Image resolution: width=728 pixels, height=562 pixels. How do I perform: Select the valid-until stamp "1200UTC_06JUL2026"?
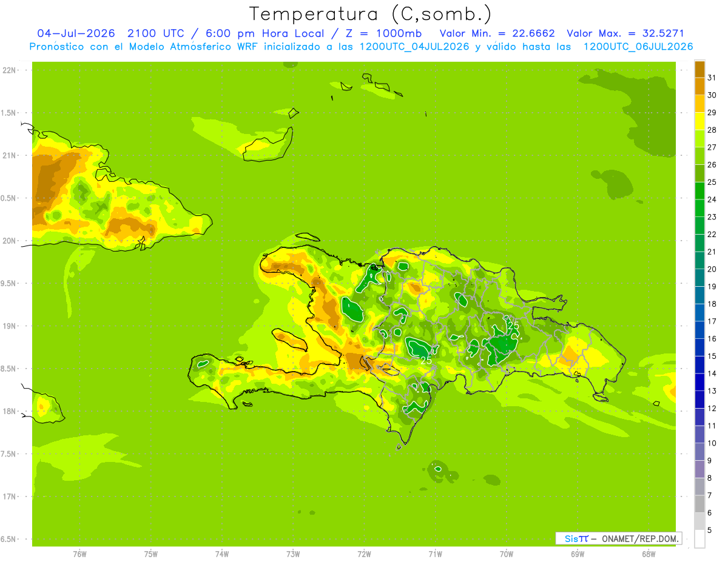tap(638, 47)
